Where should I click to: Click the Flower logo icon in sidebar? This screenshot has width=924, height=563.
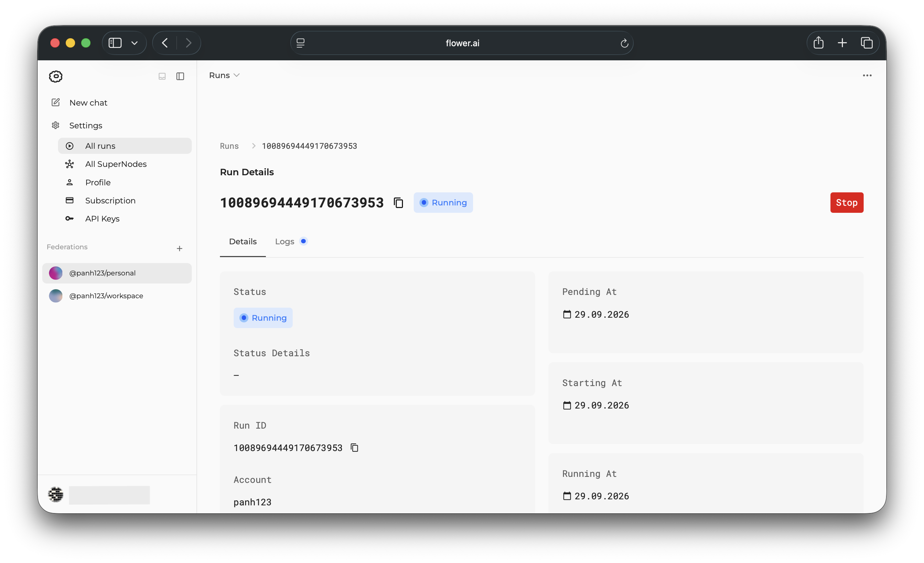click(x=56, y=76)
